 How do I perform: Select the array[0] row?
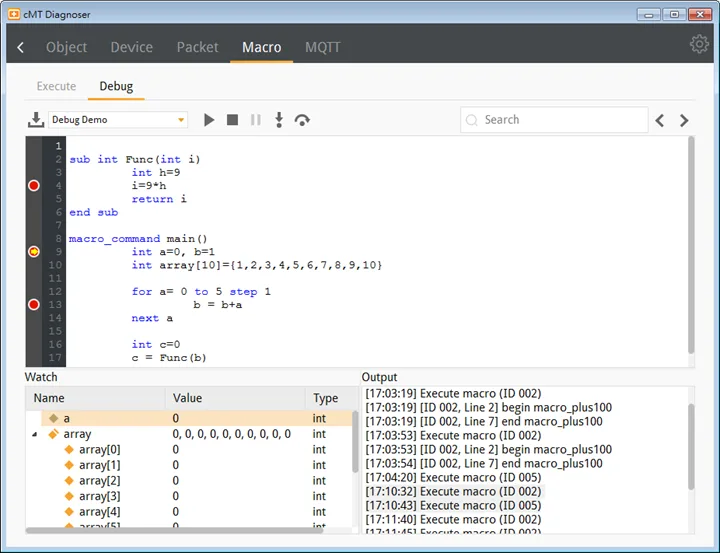point(189,450)
